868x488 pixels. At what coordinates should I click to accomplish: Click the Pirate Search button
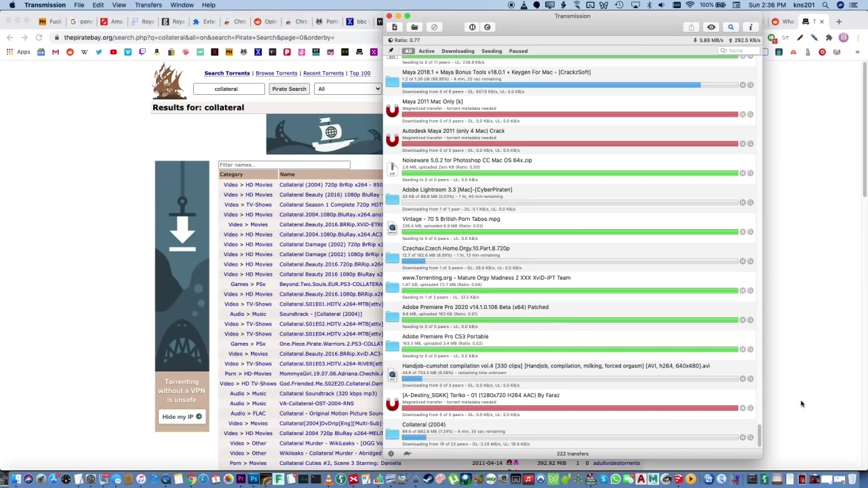pos(289,89)
